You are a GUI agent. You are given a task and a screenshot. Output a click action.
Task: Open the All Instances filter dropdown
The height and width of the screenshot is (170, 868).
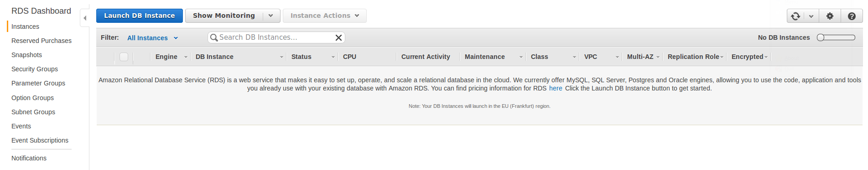[152, 38]
